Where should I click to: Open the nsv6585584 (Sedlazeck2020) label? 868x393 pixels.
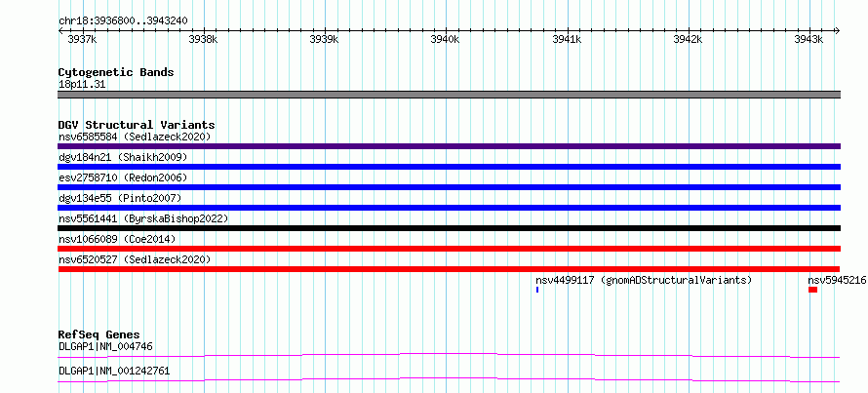[135, 137]
